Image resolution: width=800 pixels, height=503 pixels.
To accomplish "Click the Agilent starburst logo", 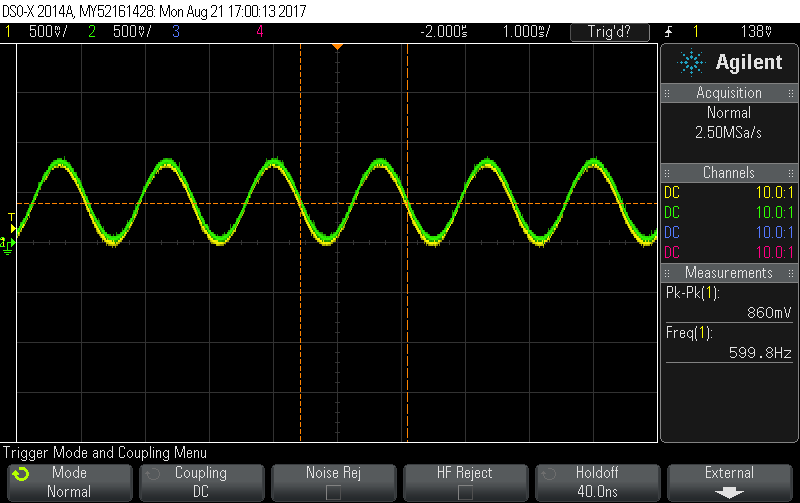I will click(691, 62).
